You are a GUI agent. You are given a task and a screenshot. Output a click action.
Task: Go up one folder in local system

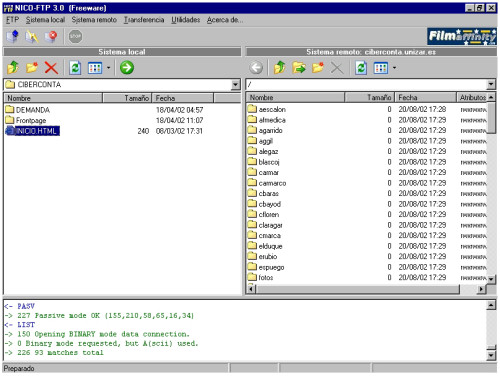coord(13,68)
